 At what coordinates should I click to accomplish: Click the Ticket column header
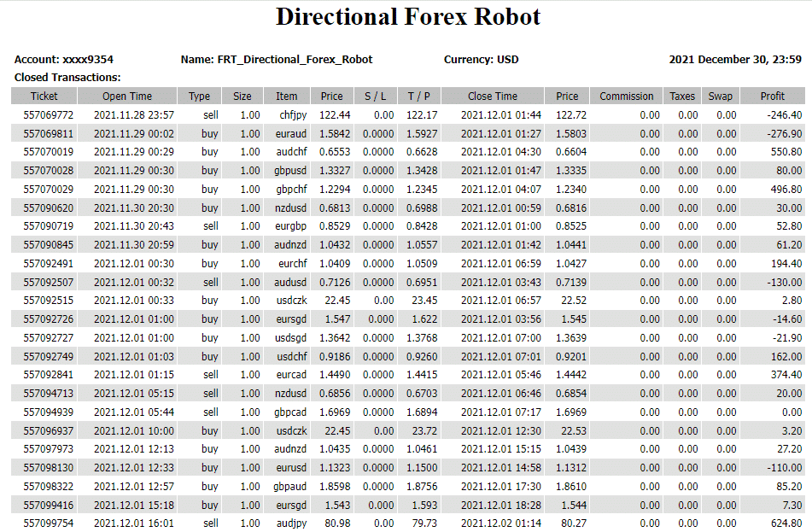(44, 96)
